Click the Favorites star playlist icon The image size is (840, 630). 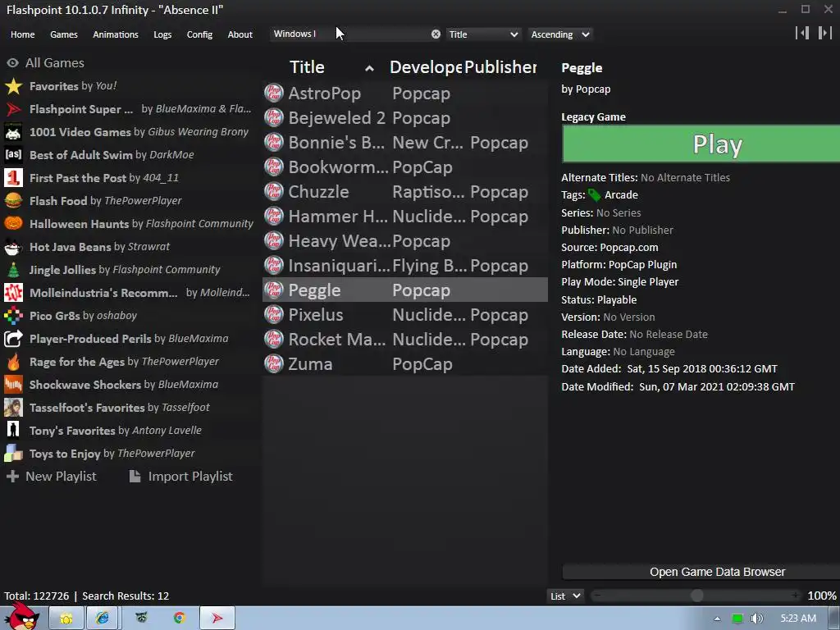pos(13,86)
